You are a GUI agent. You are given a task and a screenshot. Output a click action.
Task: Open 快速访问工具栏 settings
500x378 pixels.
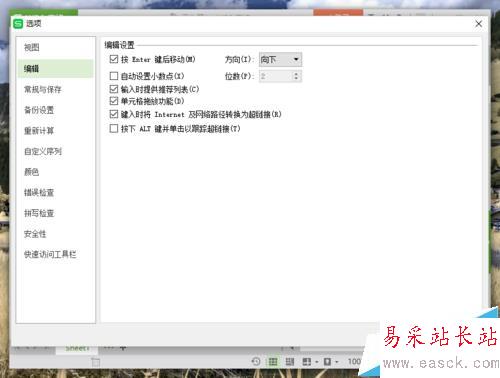(50, 254)
